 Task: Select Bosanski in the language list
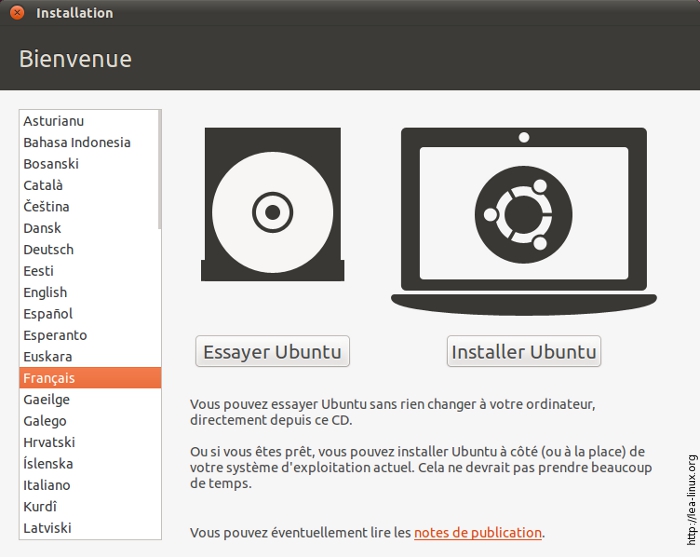(x=51, y=164)
